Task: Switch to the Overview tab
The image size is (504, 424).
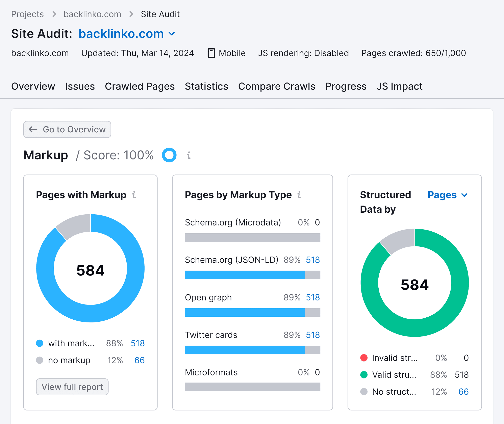Action: 33,86
